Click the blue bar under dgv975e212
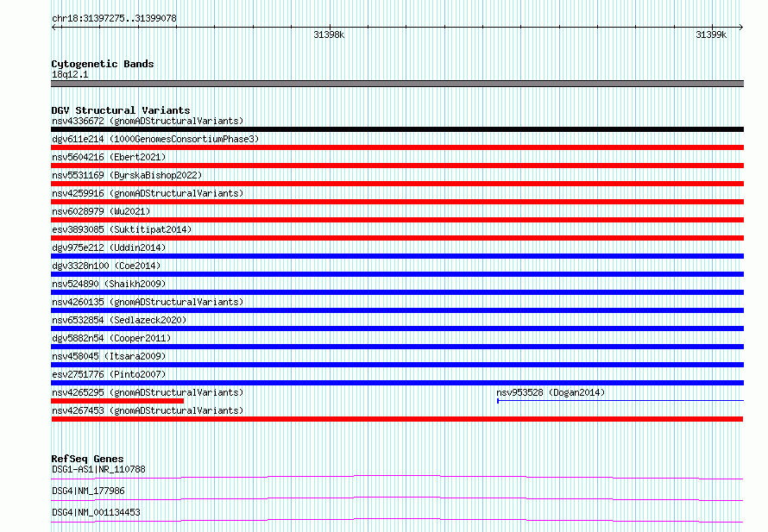This screenshot has height=532, width=768. [x=397, y=256]
